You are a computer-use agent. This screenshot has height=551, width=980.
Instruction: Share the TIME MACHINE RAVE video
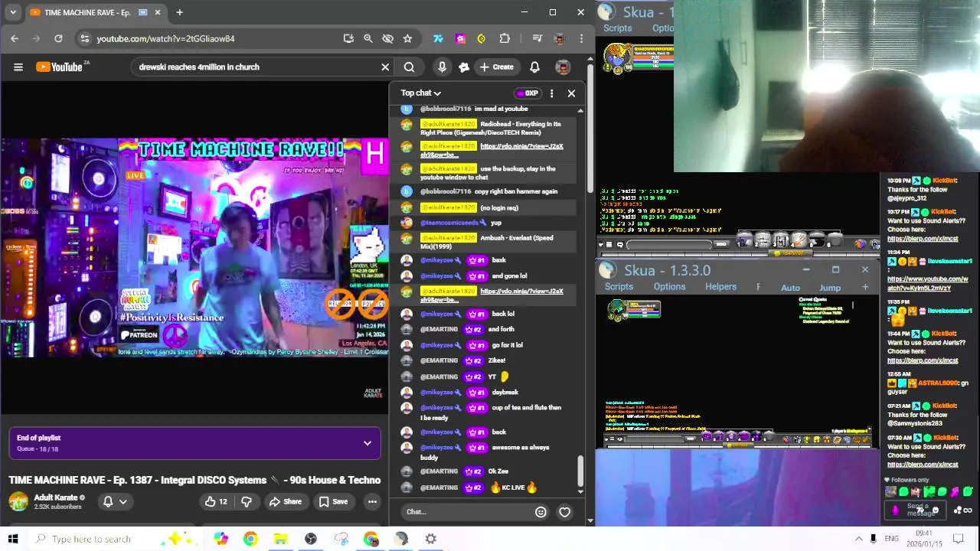(x=285, y=501)
